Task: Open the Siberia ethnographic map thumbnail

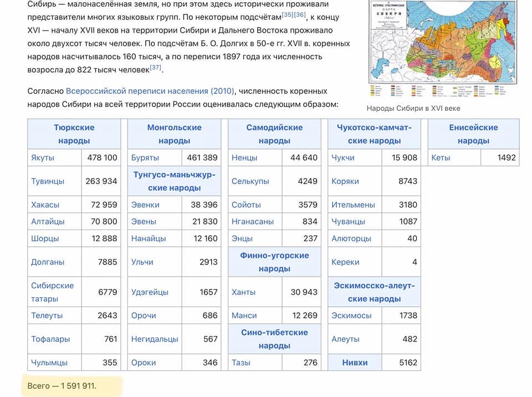Action: coord(443,48)
